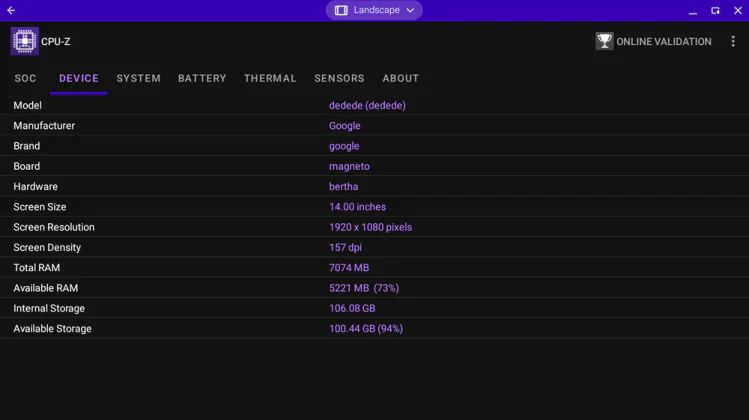Viewport: 749px width, 420px height.
Task: Select the Device tab
Action: pyautogui.click(x=79, y=78)
